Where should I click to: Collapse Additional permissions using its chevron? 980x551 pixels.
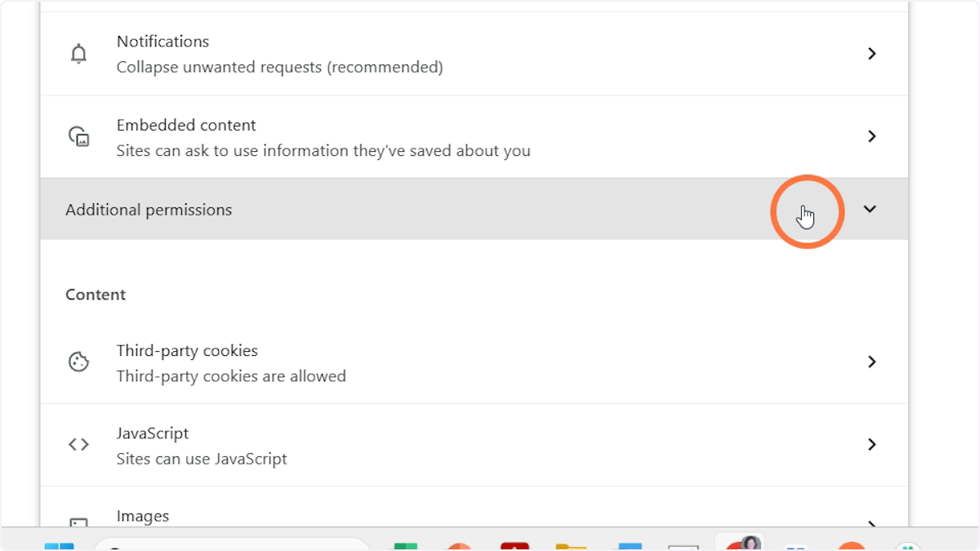pyautogui.click(x=870, y=210)
